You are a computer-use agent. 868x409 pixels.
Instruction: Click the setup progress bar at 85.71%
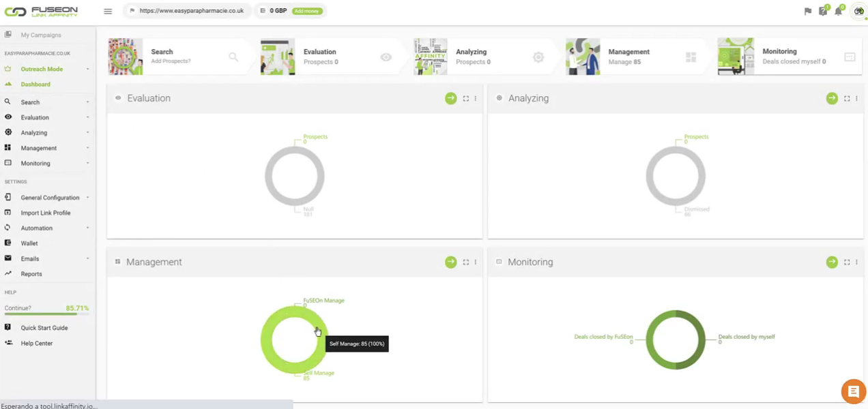point(46,314)
